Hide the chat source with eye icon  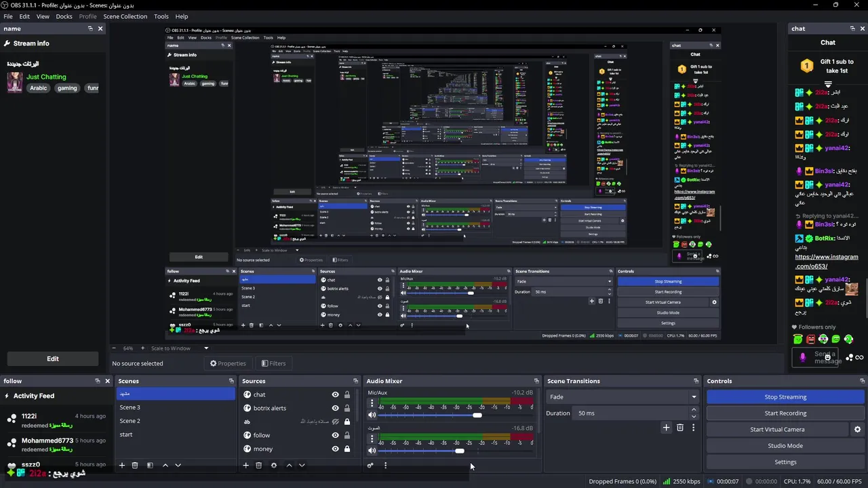(335, 394)
